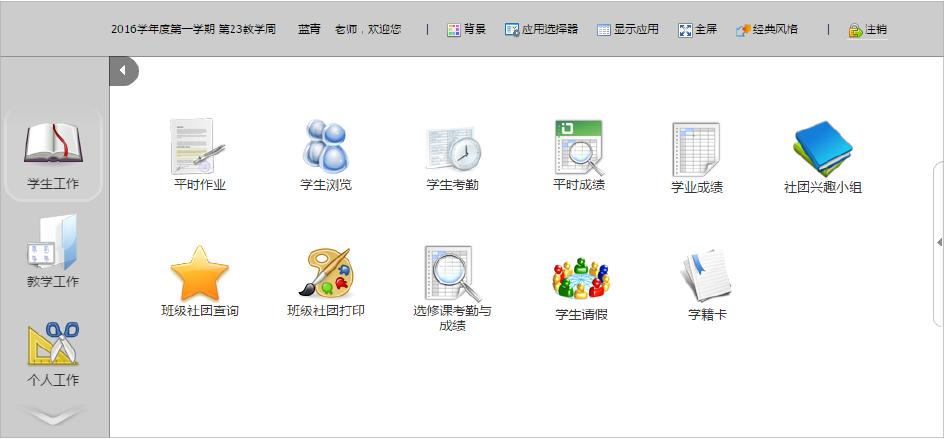
Task: Switch to the 个人工作 sidebar tab
Action: tap(53, 353)
